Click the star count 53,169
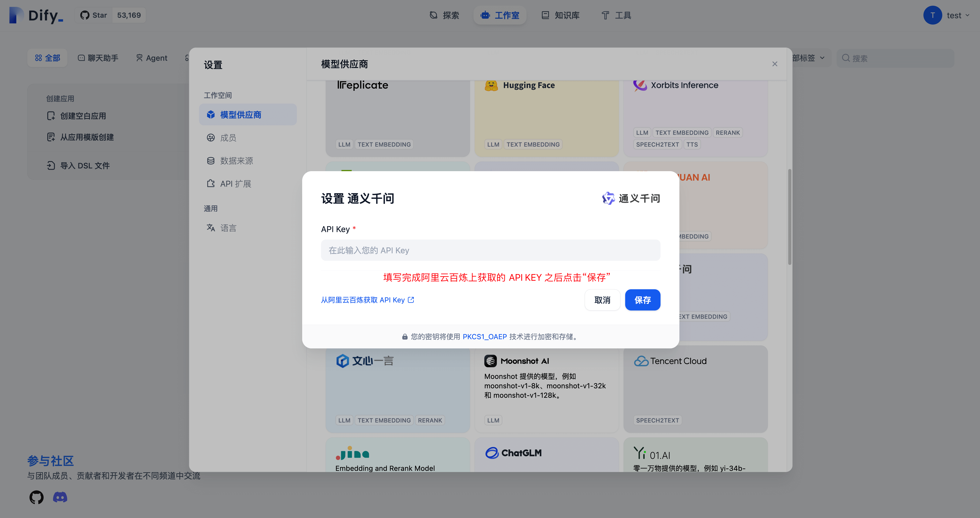The image size is (980, 518). tap(129, 15)
